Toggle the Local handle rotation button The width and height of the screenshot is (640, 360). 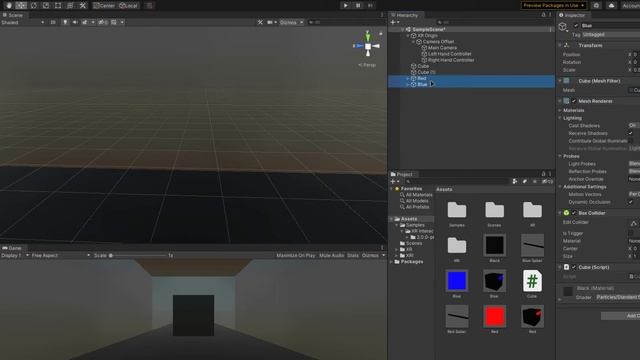coord(129,5)
